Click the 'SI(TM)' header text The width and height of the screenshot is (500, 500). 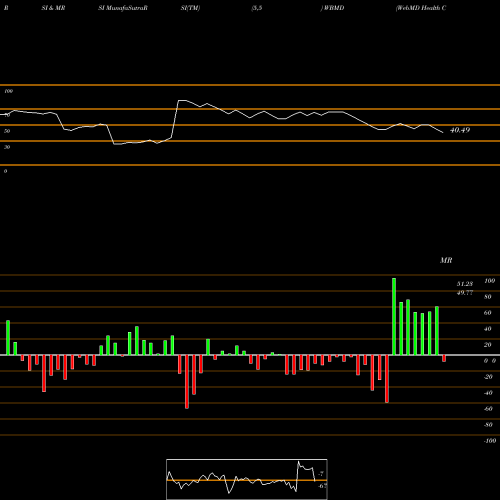tap(190, 8)
